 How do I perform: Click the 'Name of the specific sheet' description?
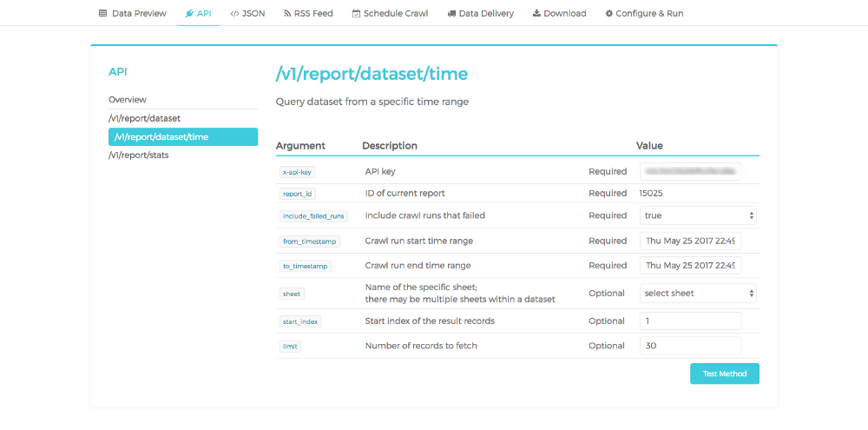coord(421,287)
